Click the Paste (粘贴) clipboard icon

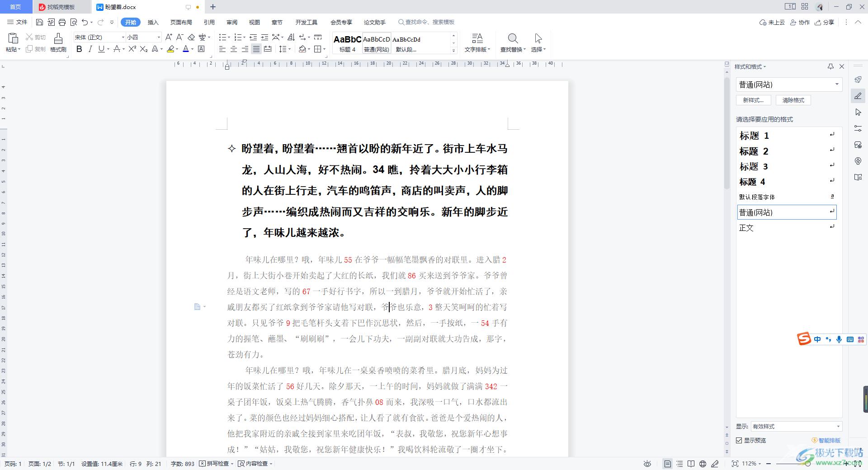coord(13,38)
